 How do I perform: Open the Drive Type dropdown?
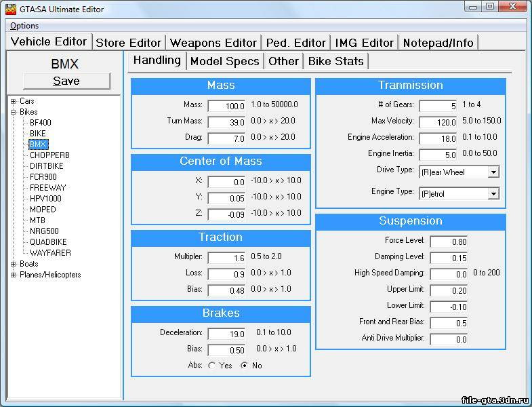(493, 172)
